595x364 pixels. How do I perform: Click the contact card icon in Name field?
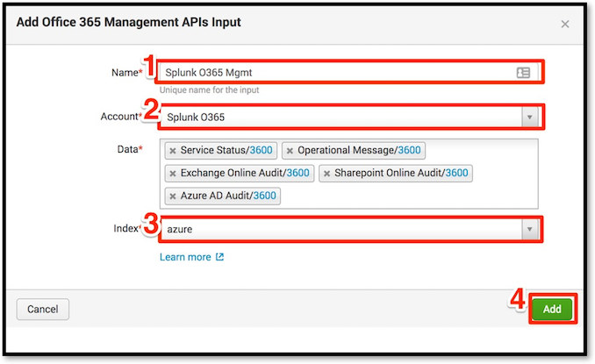[x=523, y=73]
